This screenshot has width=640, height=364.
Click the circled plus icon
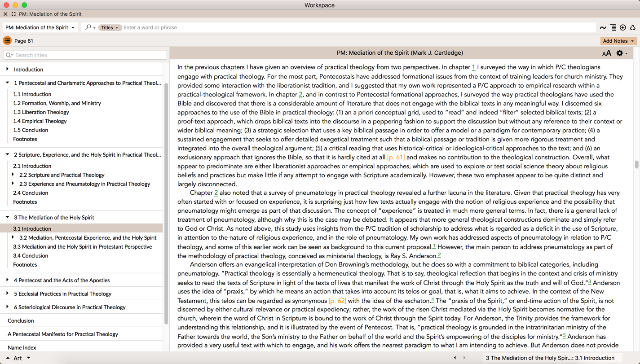[623, 28]
